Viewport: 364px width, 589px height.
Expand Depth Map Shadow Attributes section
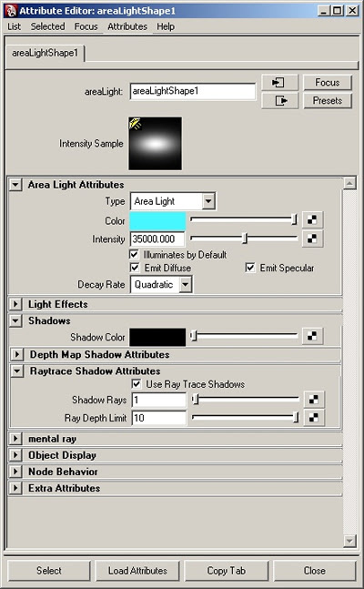(x=17, y=354)
